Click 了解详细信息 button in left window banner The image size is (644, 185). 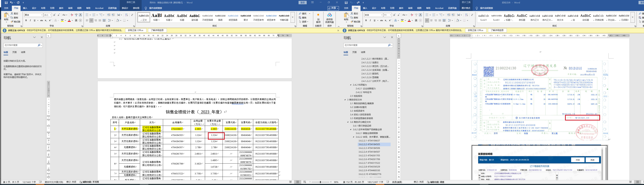[x=157, y=30]
